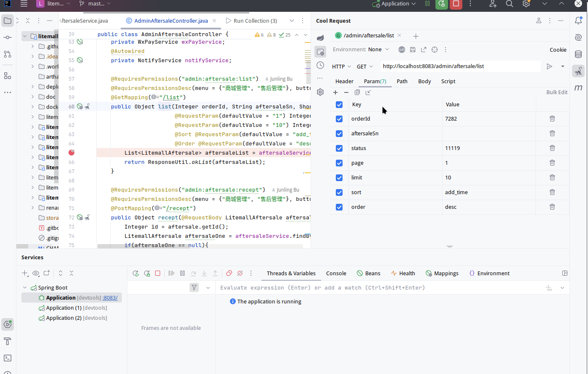Click the crosshair navigate icon in request toolbar
Image resolution: width=588 pixels, height=374 pixels.
[x=435, y=50]
